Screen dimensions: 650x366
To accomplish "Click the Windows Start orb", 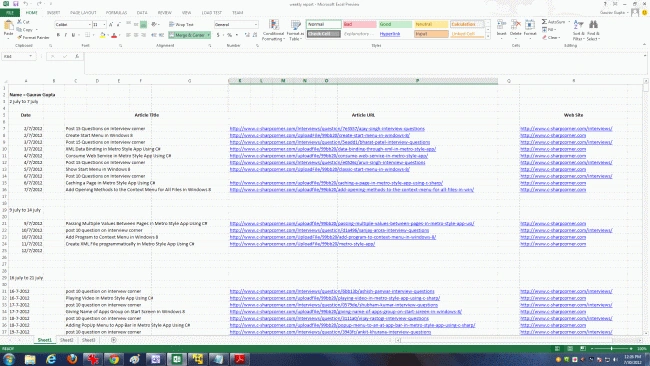I will tap(9, 359).
